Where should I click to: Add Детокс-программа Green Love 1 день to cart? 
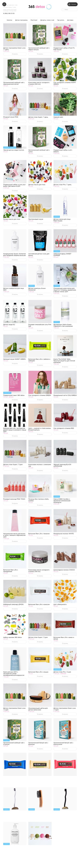pyautogui.click(x=15, y=54)
